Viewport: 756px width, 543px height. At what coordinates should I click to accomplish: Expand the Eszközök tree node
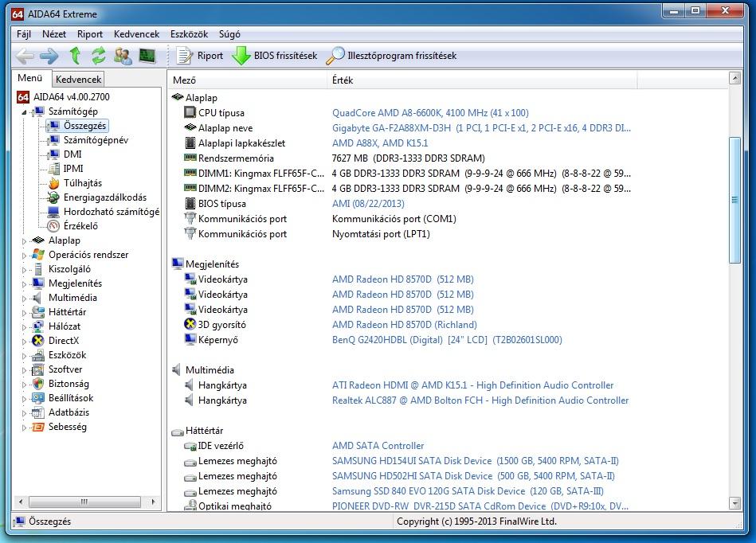24,356
